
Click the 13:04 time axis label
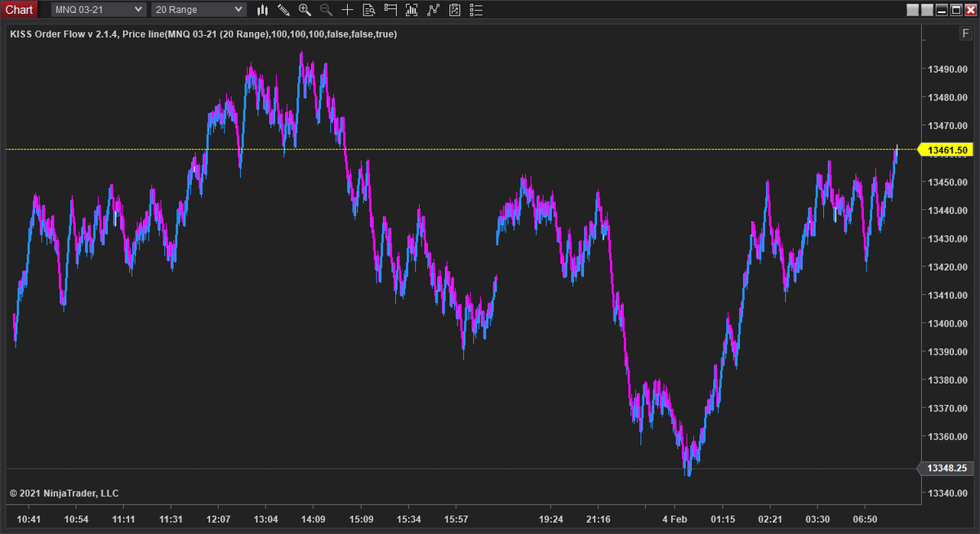tap(266, 519)
